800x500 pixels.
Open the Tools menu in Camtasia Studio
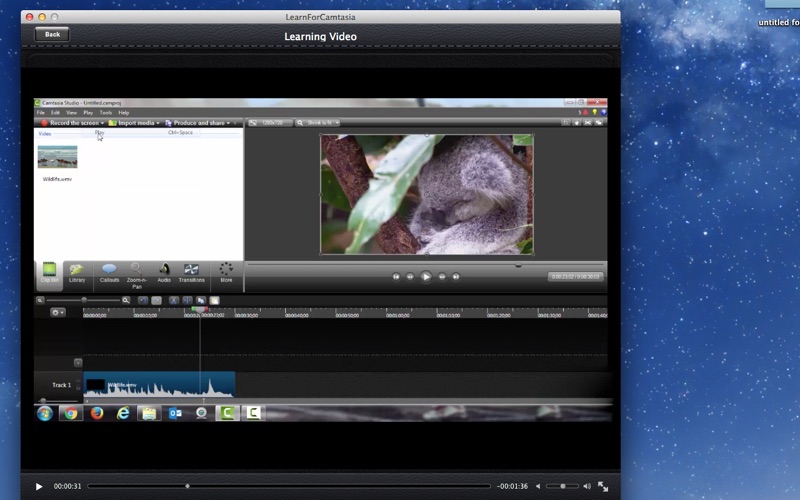pos(106,113)
